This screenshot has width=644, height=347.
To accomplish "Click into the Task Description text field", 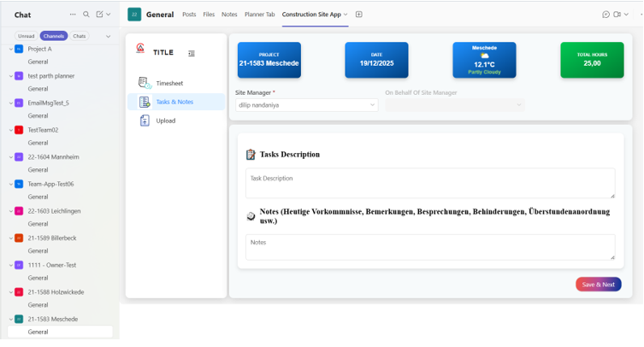I will tap(429, 183).
